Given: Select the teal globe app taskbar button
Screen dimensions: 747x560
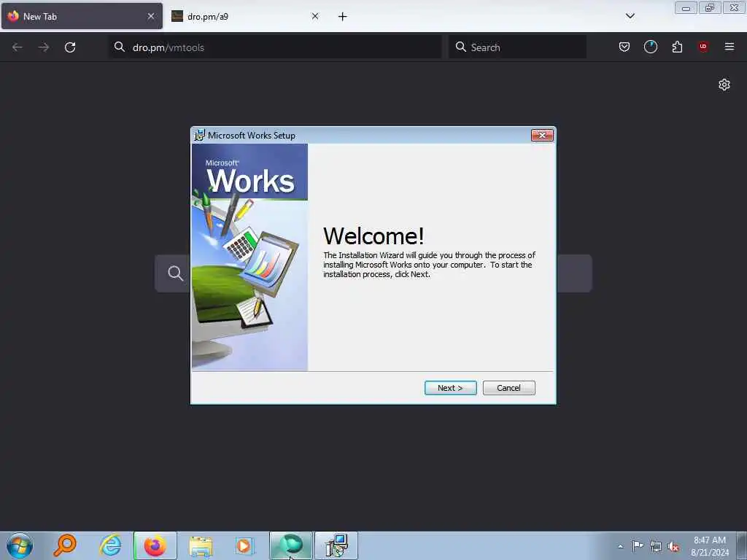Looking at the screenshot, I should [290, 545].
